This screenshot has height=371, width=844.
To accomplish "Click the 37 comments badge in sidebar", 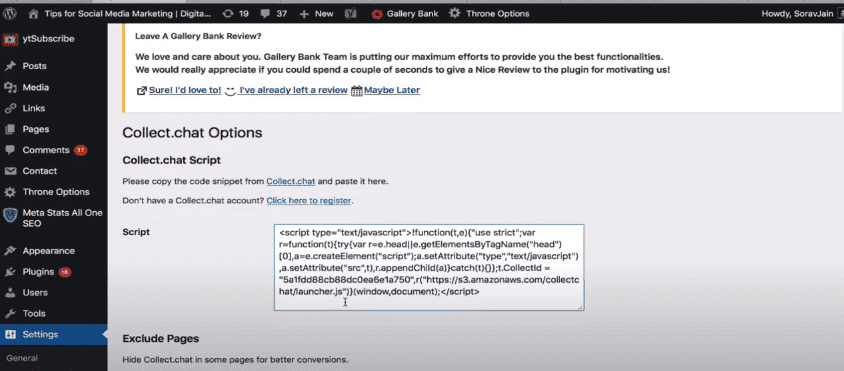I will (81, 150).
